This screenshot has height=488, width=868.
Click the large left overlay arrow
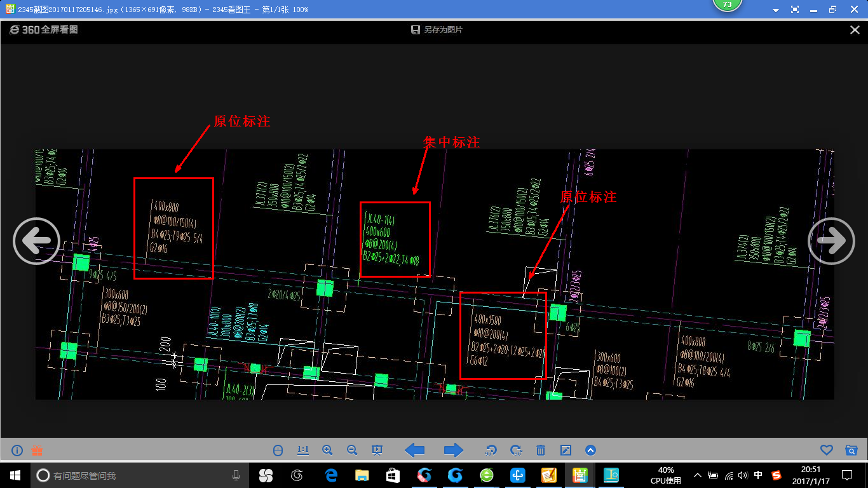(x=36, y=241)
